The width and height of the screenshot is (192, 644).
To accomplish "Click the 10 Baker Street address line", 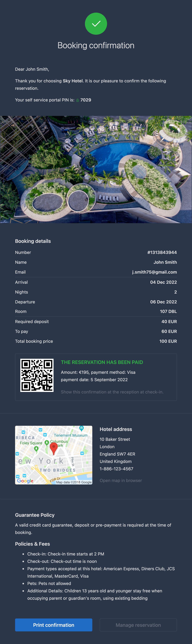I will [x=115, y=439].
